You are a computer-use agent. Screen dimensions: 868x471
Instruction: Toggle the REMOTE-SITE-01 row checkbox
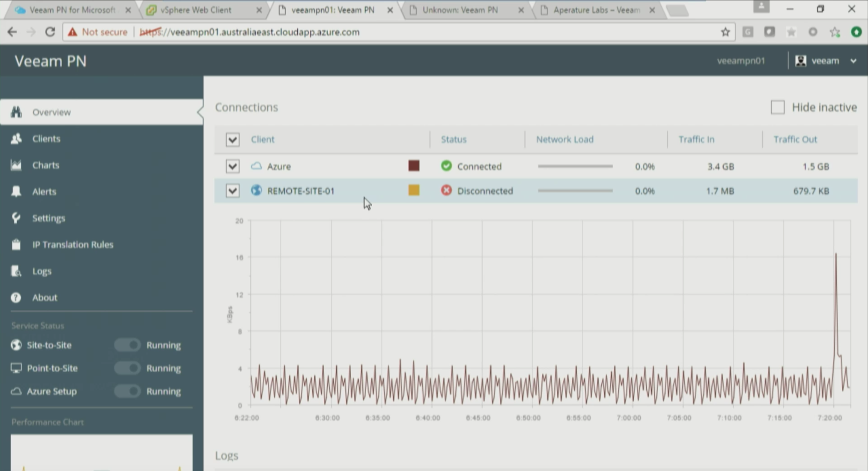pos(232,191)
